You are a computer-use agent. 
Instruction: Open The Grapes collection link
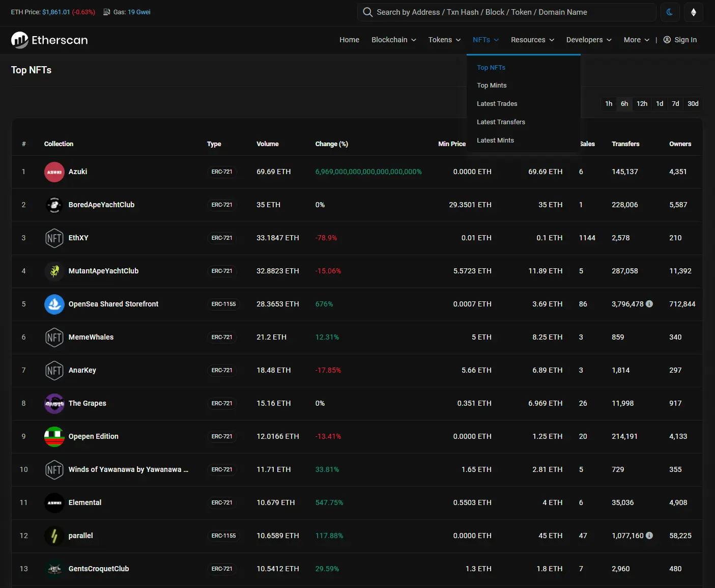coord(88,403)
